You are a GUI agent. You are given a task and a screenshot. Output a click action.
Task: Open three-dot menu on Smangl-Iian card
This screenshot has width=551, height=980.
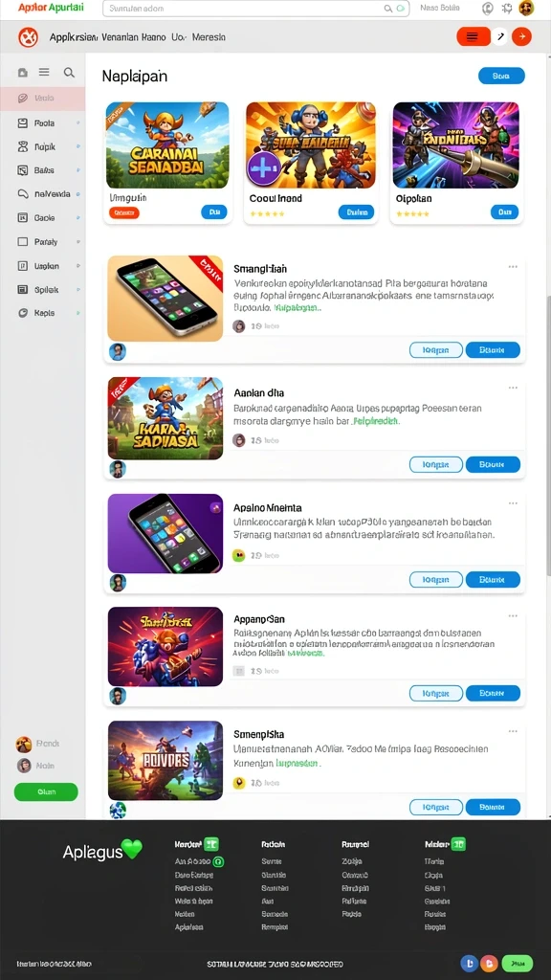tap(513, 267)
